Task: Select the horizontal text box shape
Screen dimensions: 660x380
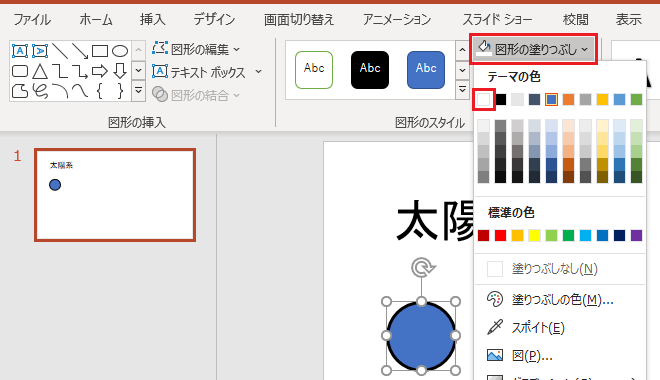Action: click(x=20, y=51)
